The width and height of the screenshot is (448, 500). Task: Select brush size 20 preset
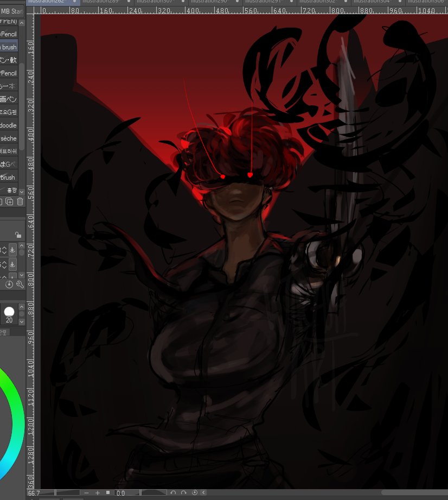click(x=9, y=314)
